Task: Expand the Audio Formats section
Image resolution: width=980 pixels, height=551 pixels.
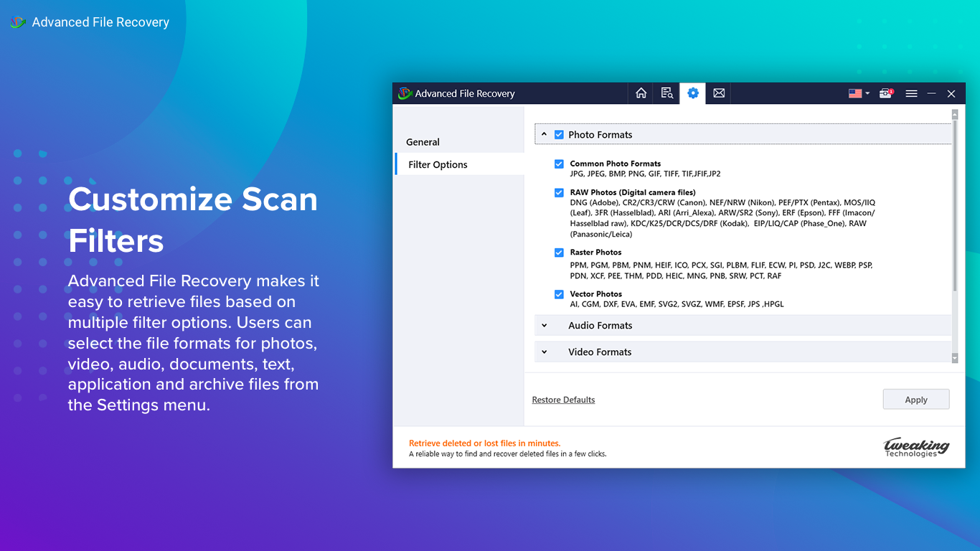Action: (543, 325)
